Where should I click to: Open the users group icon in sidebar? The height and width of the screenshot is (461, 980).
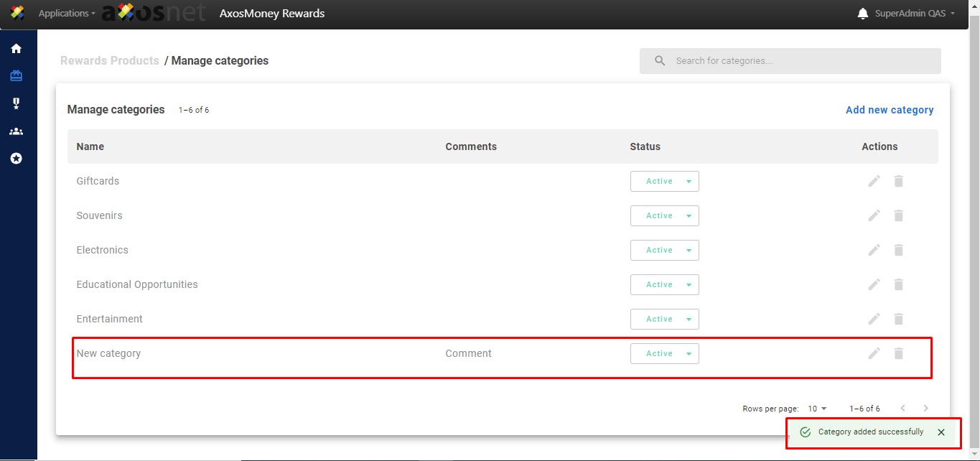pyautogui.click(x=16, y=131)
